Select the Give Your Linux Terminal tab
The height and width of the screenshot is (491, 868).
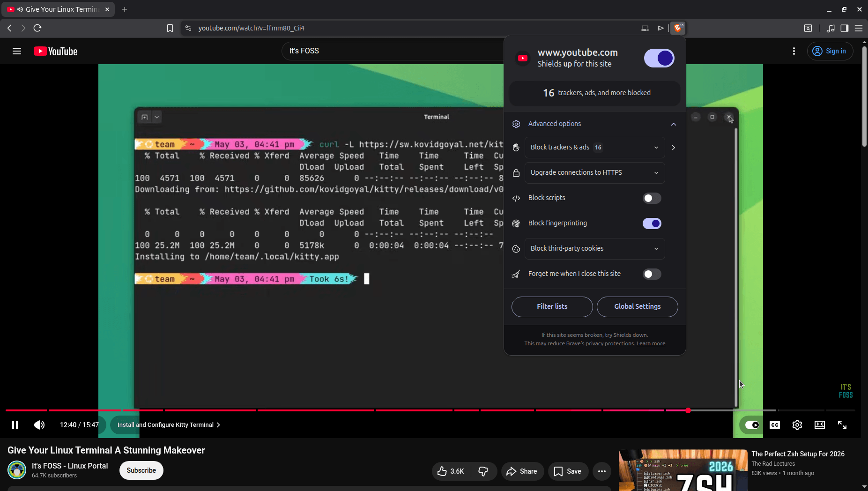(x=58, y=9)
